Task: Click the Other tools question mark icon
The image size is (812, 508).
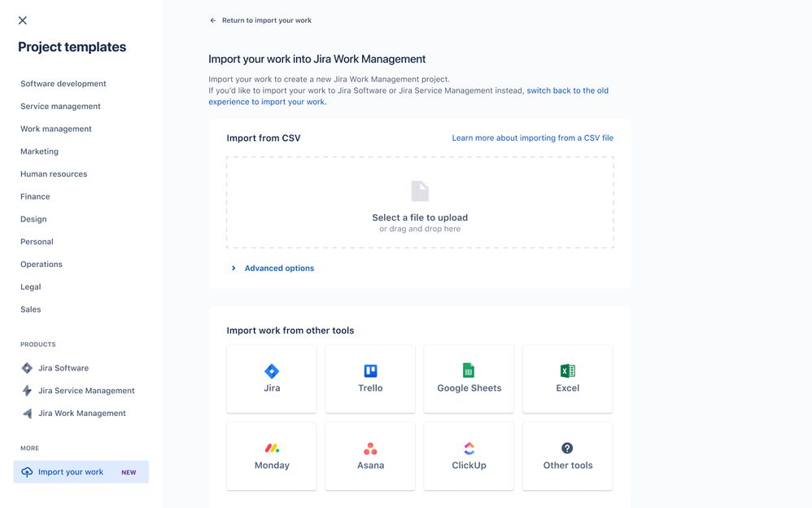Action: tap(567, 448)
